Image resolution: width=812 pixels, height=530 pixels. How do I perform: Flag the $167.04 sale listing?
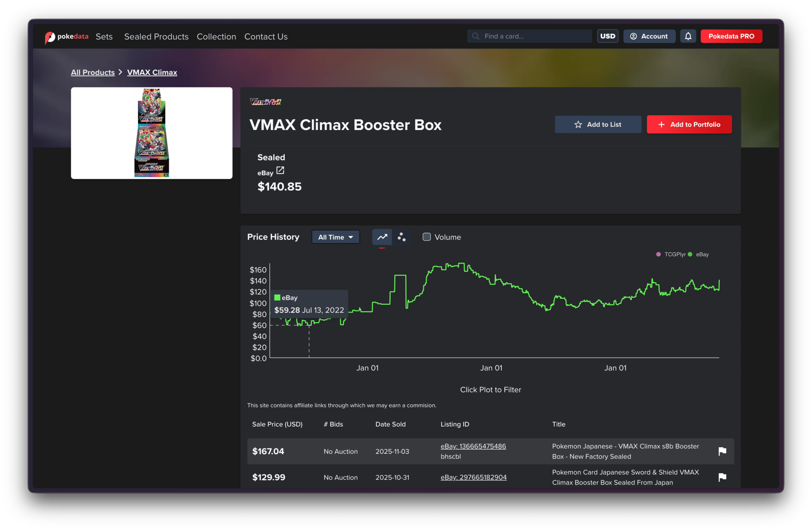tap(722, 451)
